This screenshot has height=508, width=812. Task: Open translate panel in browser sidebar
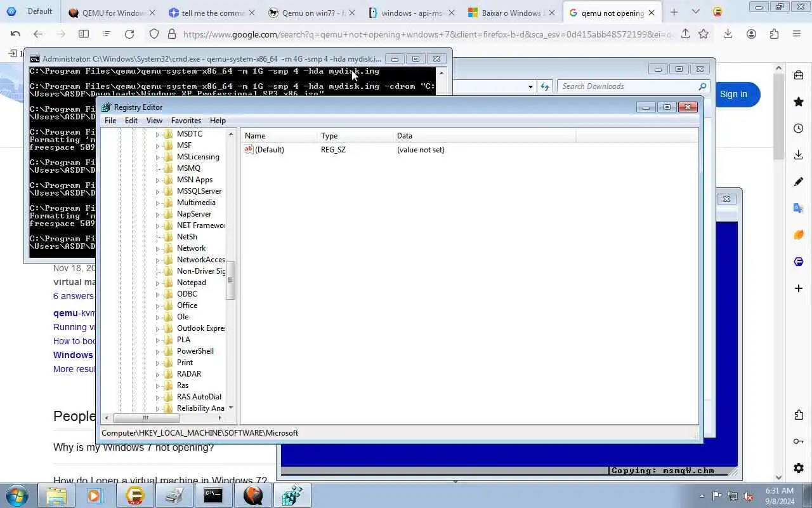(799, 208)
